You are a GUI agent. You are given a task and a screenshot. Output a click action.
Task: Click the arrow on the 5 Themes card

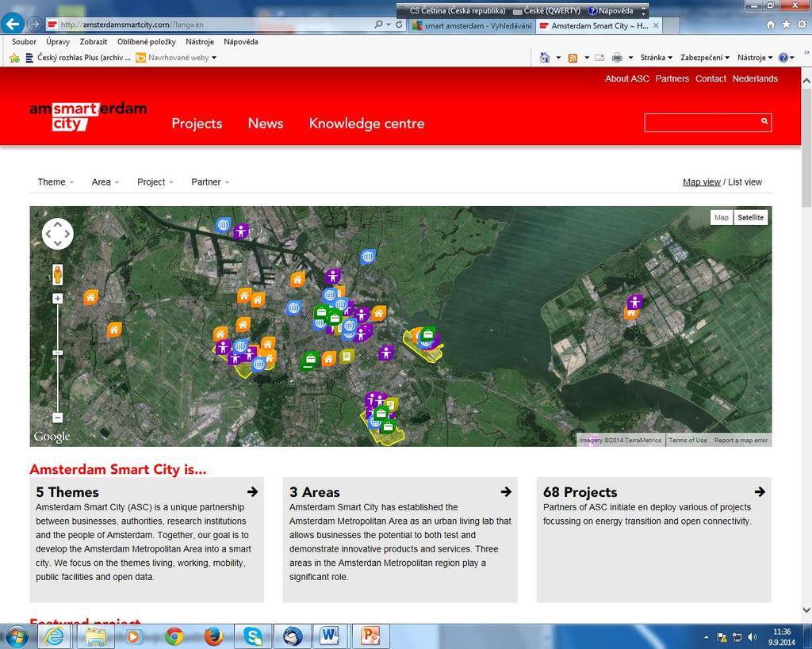click(252, 491)
